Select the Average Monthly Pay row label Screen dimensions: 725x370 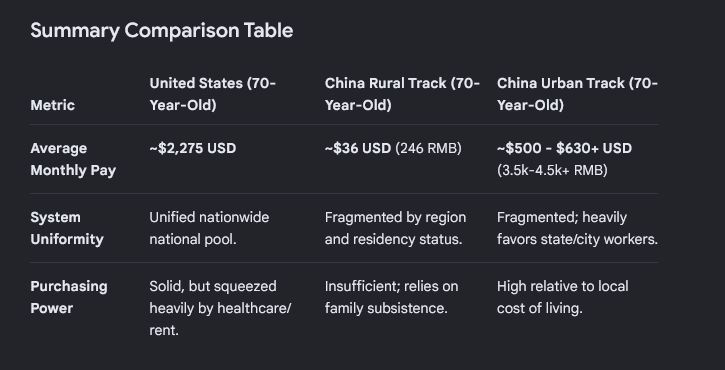[x=73, y=159]
